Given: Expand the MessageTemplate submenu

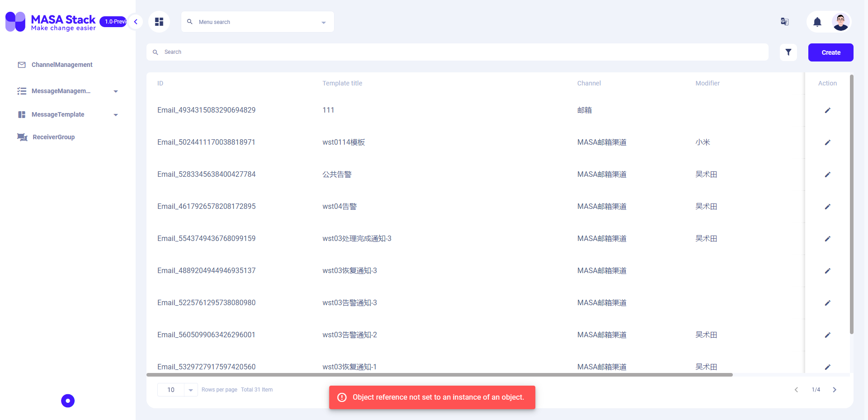Looking at the screenshot, I should [x=116, y=114].
